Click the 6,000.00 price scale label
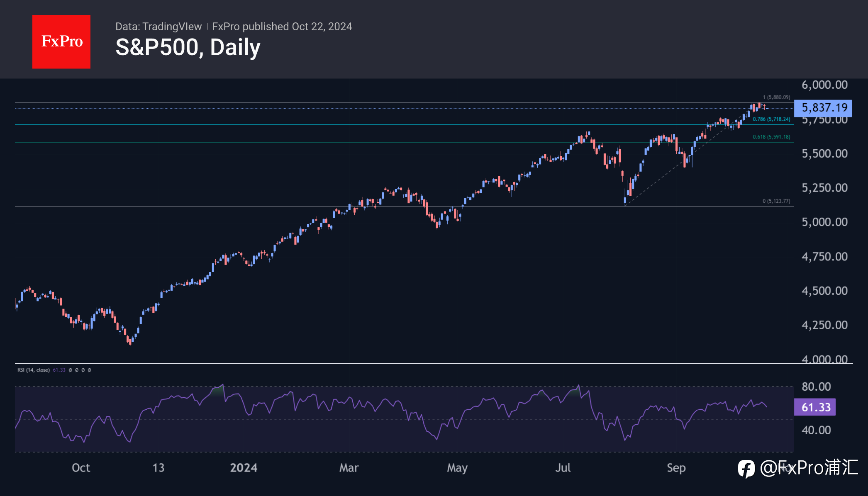Image resolution: width=868 pixels, height=496 pixels. (x=824, y=85)
